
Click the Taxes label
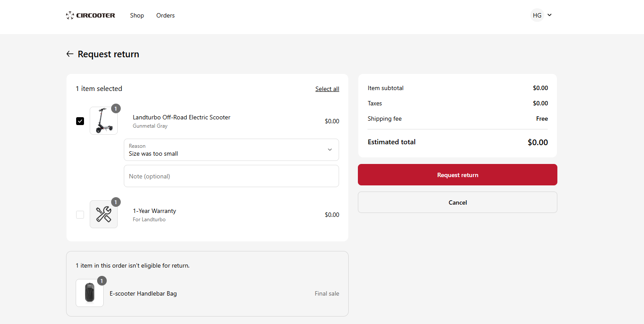(x=375, y=103)
